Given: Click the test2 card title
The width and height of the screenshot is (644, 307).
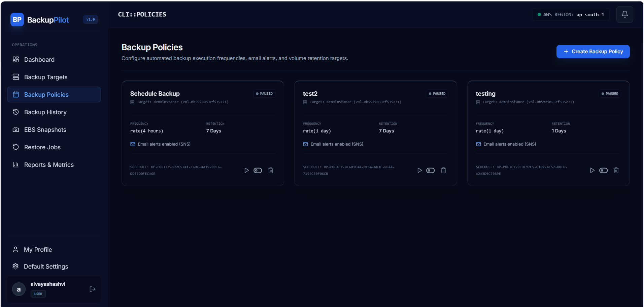Looking at the screenshot, I should 310,94.
